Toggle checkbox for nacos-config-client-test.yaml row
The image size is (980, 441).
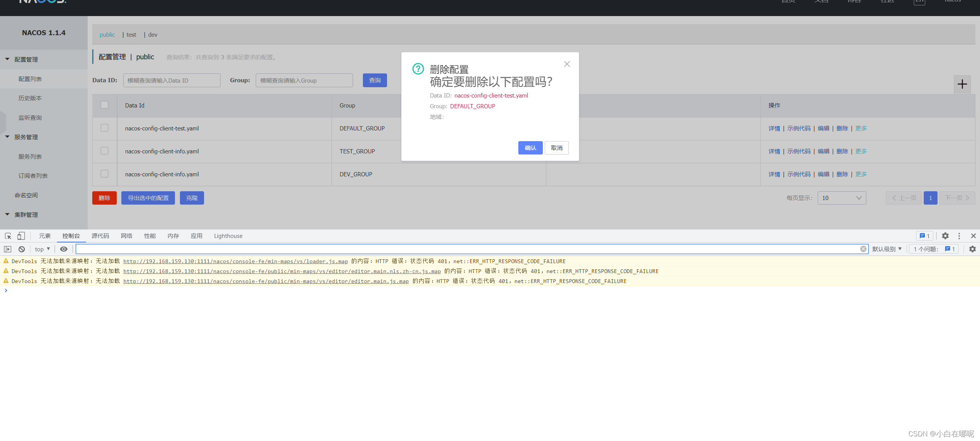(x=105, y=127)
